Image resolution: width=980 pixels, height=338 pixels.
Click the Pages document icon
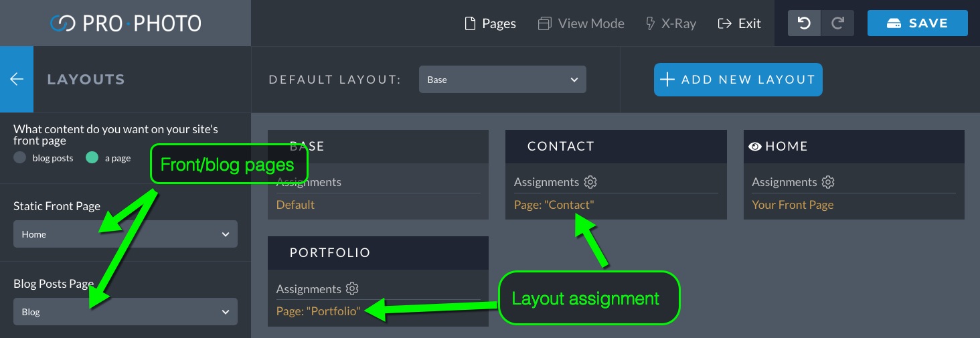(471, 23)
